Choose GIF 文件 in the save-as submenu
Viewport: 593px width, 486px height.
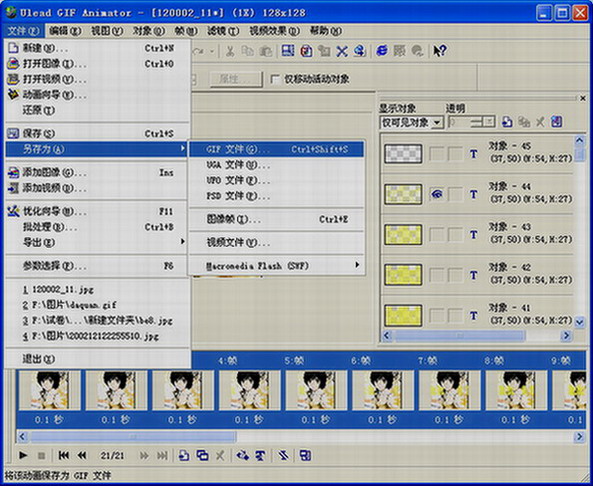click(276, 149)
